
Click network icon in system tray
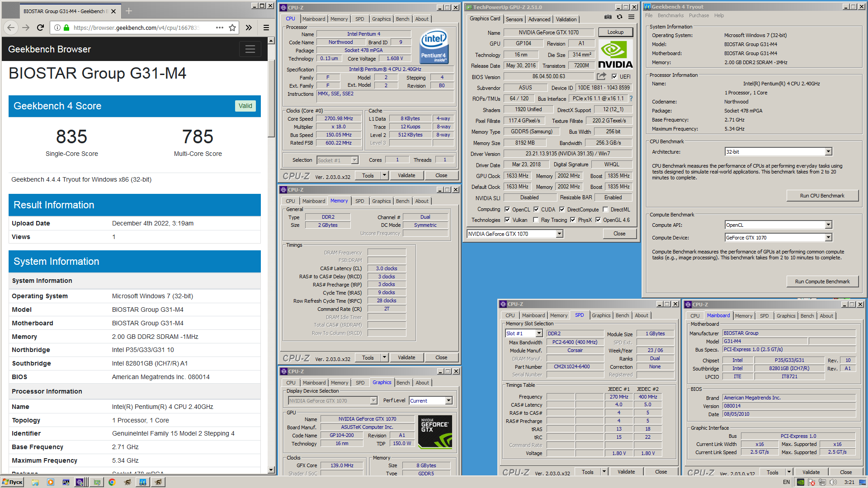click(822, 482)
